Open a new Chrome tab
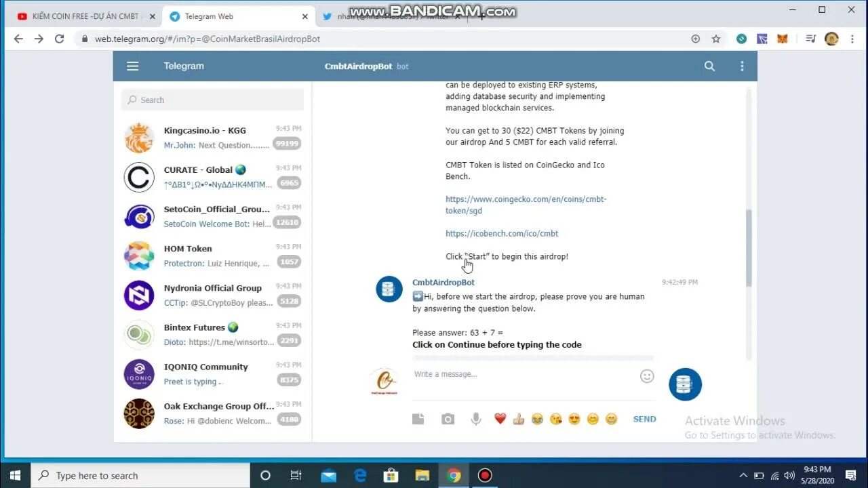Screen dimensions: 868x488 point(481,16)
